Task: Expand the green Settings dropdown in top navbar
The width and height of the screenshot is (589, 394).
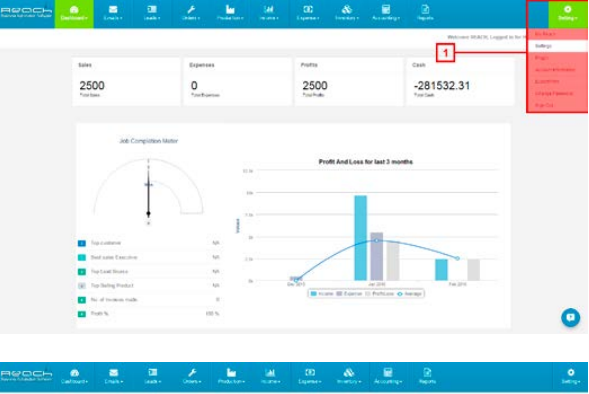Action: pos(568,14)
